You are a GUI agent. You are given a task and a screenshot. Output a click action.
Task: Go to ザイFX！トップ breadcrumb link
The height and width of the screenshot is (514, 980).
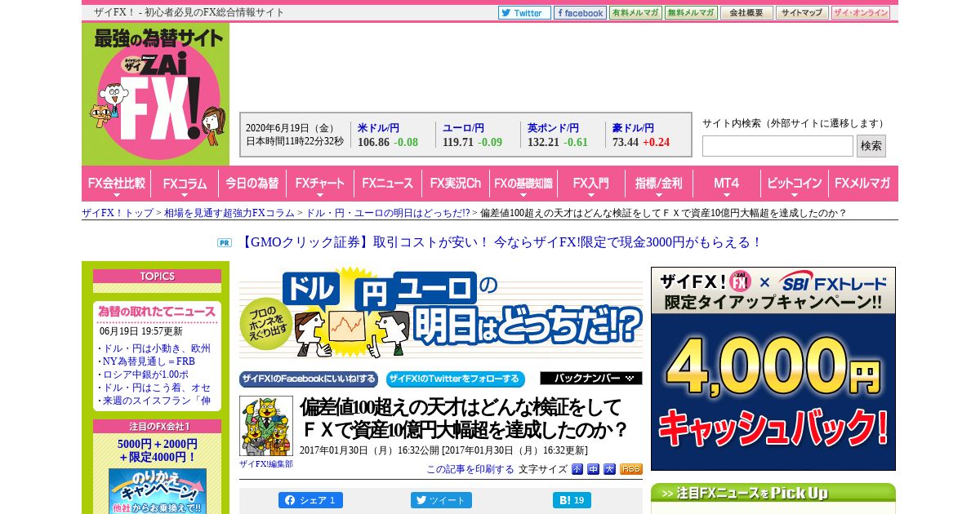118,213
